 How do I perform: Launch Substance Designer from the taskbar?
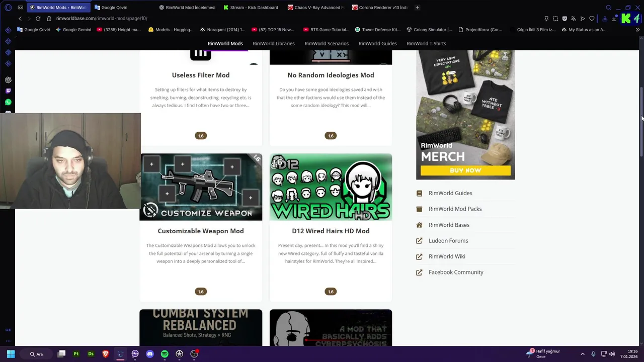pyautogui.click(x=91, y=354)
